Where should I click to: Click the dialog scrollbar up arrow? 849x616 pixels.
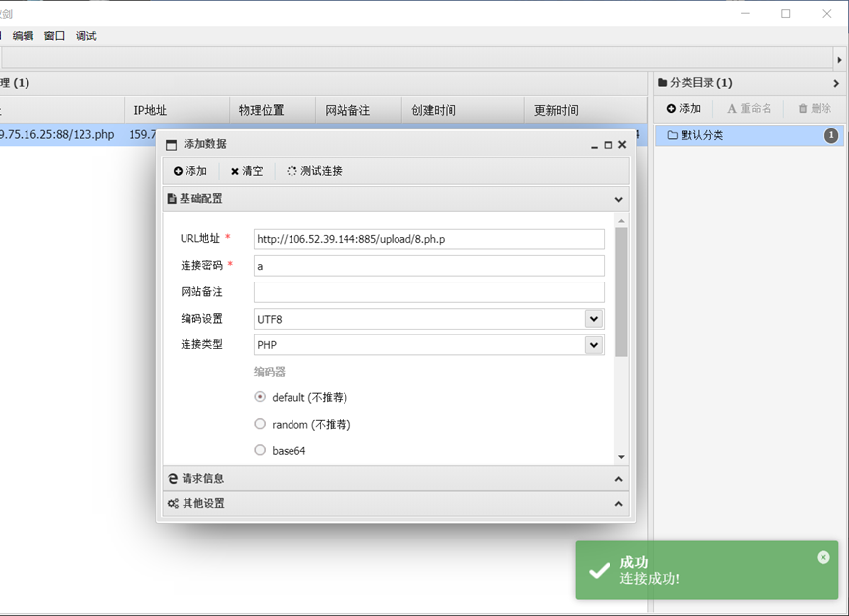point(621,221)
